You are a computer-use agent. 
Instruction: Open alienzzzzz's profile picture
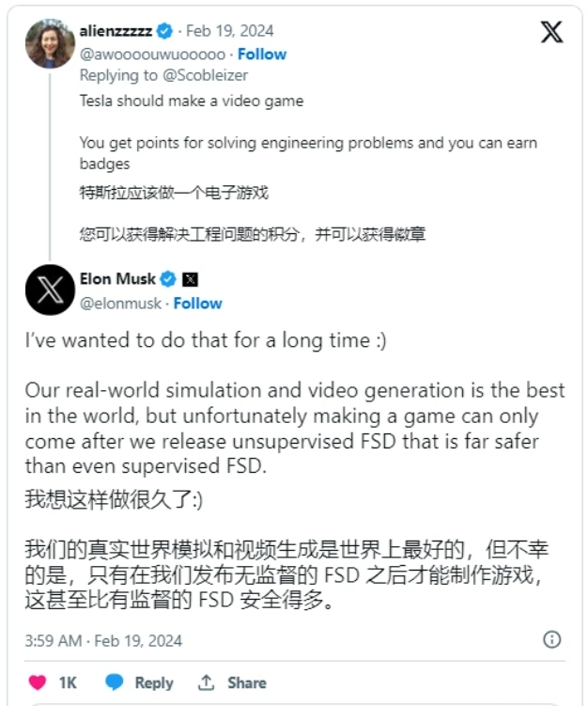coord(50,44)
